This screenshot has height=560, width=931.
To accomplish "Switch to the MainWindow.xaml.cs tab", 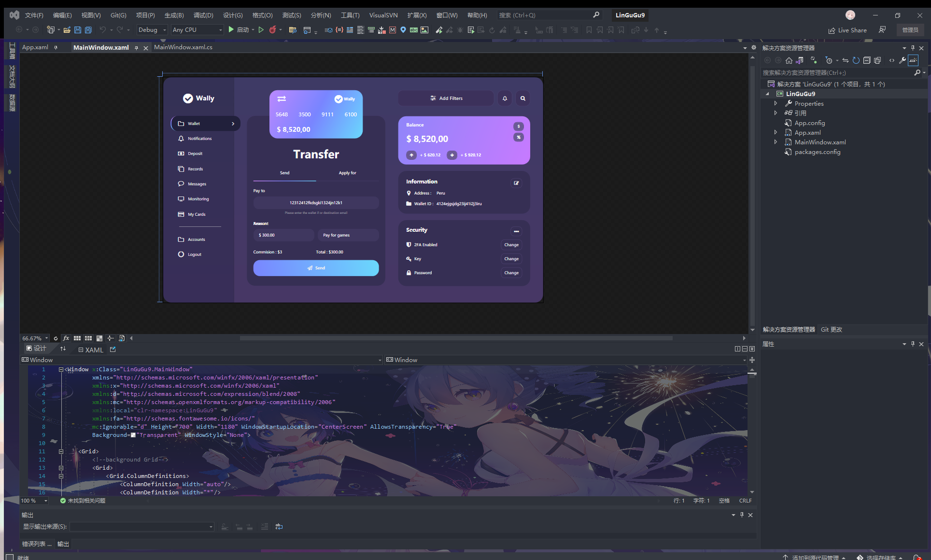I will pyautogui.click(x=183, y=47).
